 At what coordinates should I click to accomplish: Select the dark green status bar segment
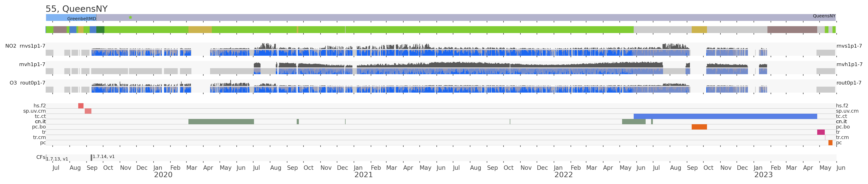pos(100,30)
